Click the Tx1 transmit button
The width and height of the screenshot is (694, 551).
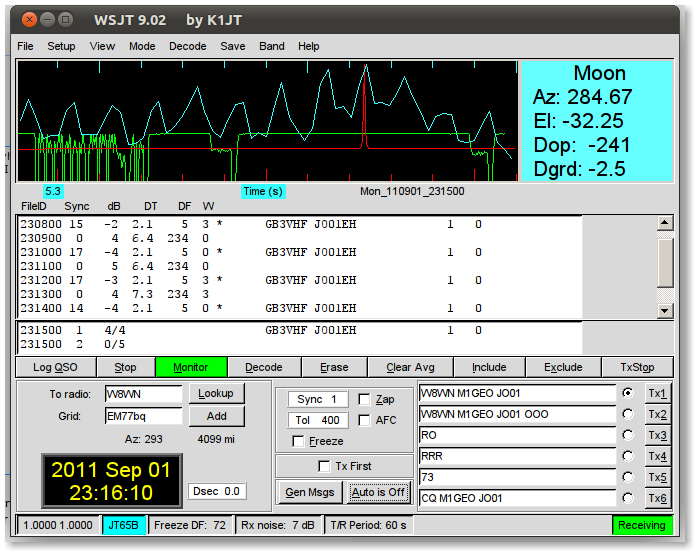[657, 393]
